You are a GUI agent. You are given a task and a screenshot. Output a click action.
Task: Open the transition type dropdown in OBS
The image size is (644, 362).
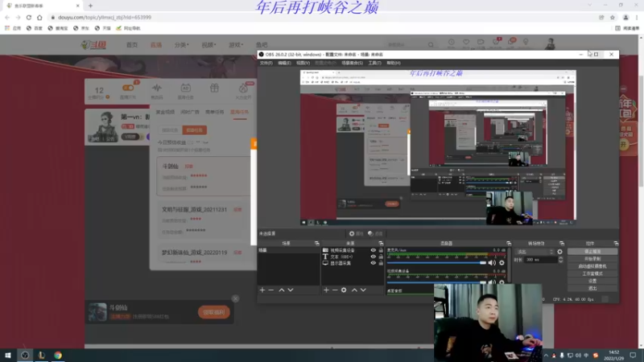click(535, 252)
